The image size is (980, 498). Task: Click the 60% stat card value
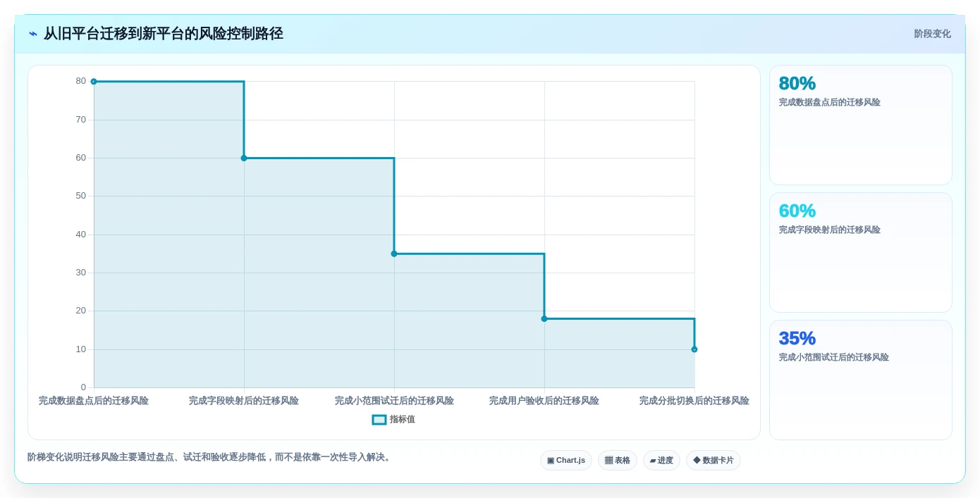(797, 211)
